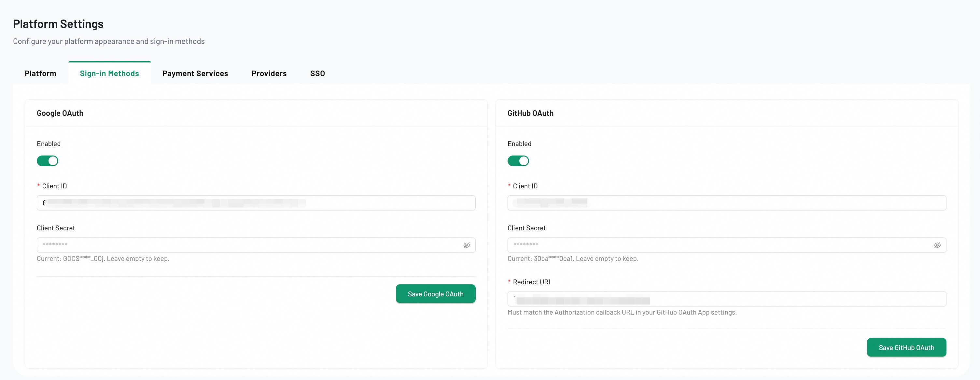This screenshot has height=380, width=980.
Task: Show the Google Client Secret via eye icon
Action: [467, 245]
